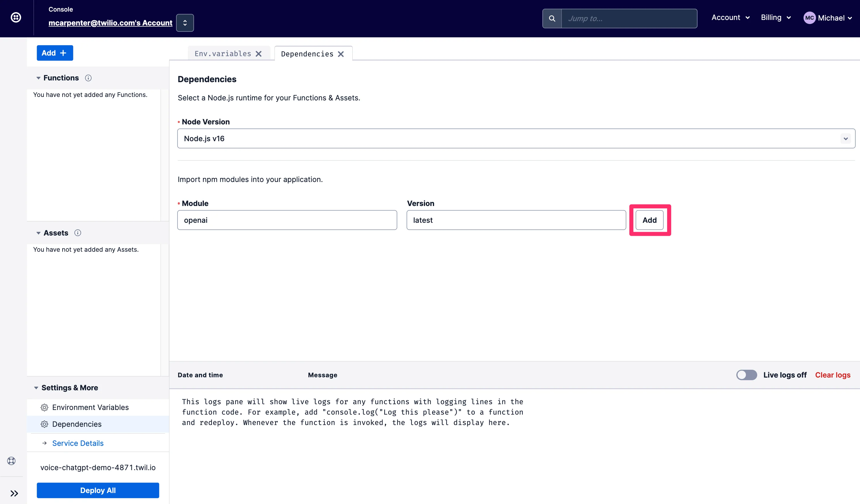This screenshot has width=860, height=504.
Task: Click the Service Details arrow icon
Action: coord(44,443)
